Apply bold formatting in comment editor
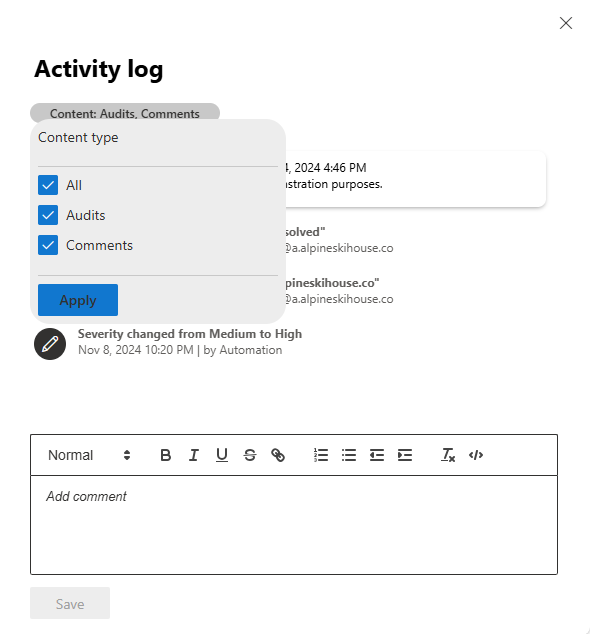This screenshot has height=634, width=590. [x=165, y=455]
